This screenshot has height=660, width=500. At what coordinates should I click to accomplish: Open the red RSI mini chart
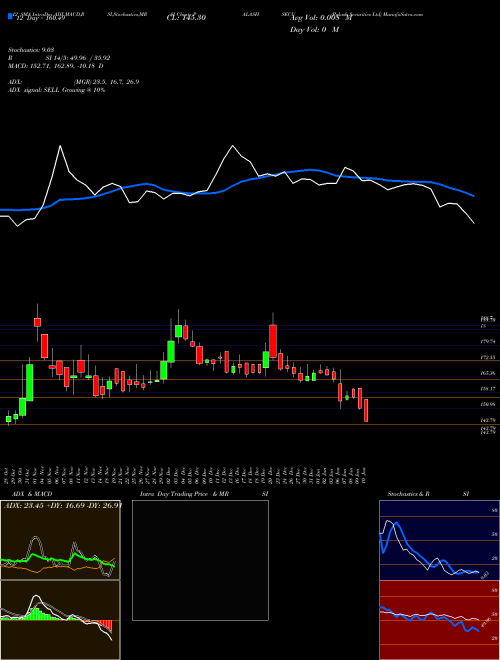pyautogui.click(x=439, y=620)
